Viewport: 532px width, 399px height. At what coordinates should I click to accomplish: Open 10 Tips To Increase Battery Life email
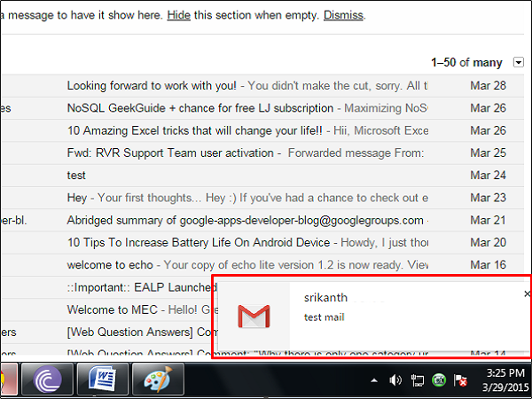[x=262, y=243]
